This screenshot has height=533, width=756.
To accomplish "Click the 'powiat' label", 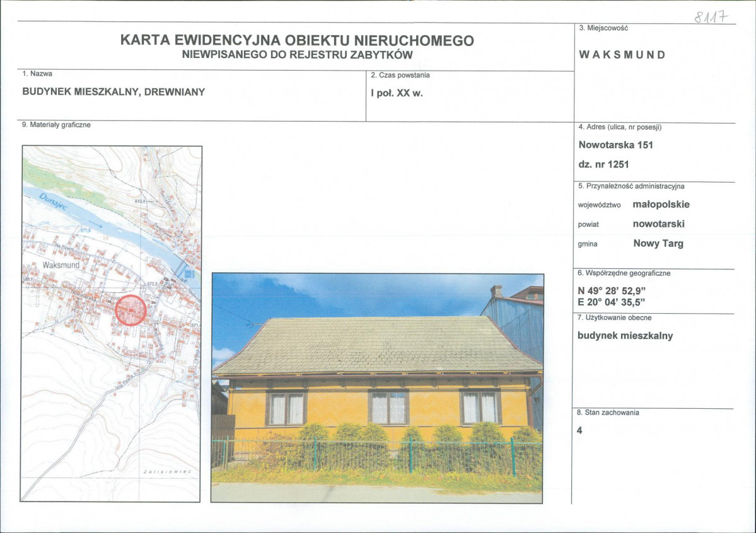I will [x=588, y=224].
